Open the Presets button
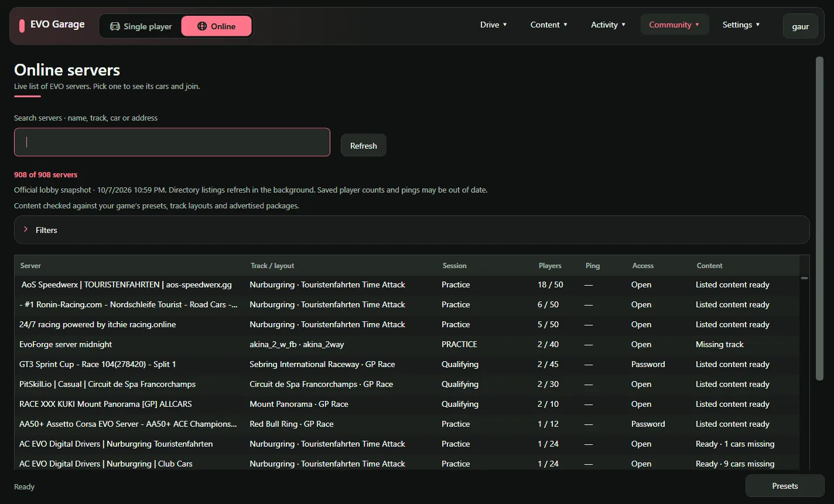 tap(785, 486)
